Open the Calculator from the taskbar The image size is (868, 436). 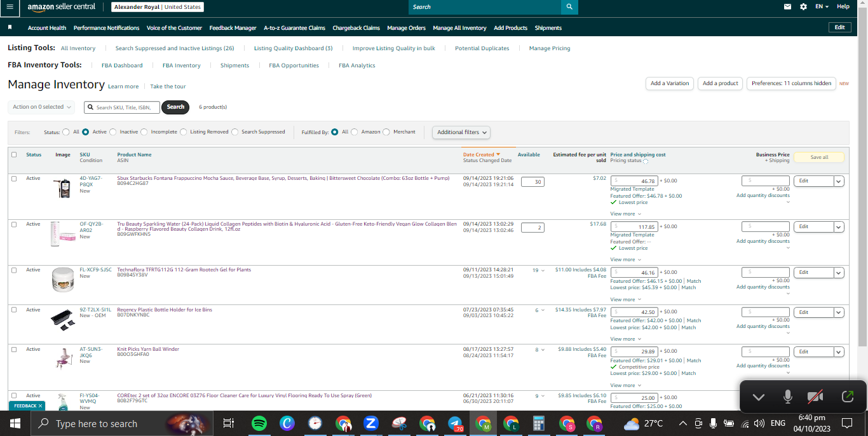pos(539,423)
